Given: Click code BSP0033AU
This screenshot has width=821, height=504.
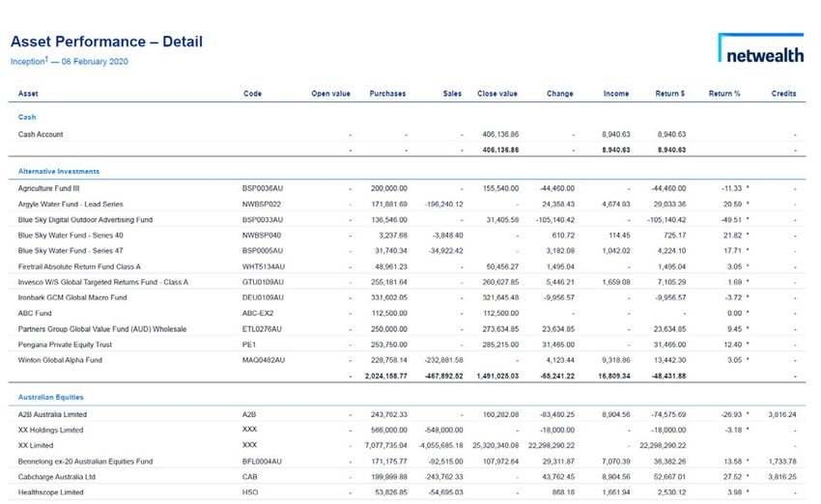Looking at the screenshot, I should pyautogui.click(x=263, y=220).
